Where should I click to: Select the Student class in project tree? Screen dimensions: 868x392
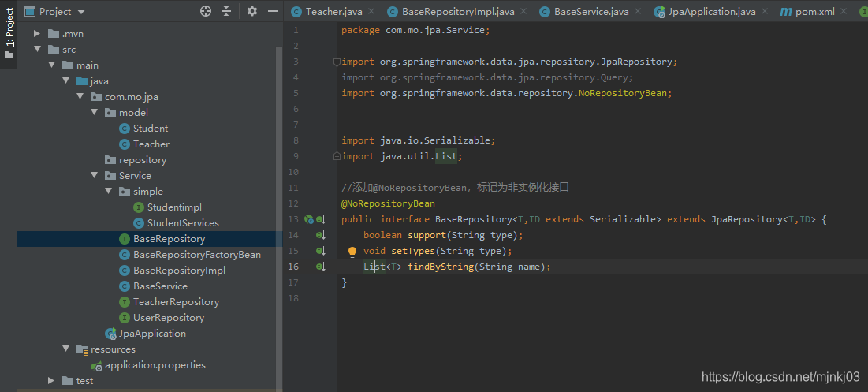[150, 129]
